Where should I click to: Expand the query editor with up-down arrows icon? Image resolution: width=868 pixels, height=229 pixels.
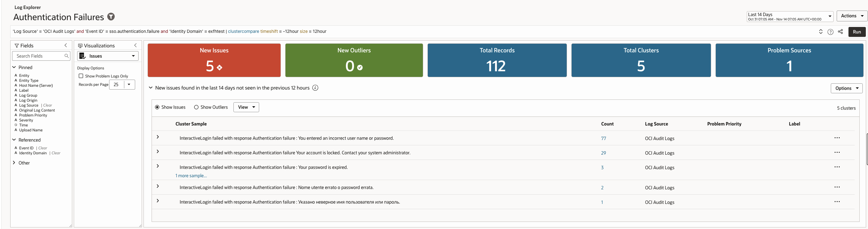pos(821,32)
